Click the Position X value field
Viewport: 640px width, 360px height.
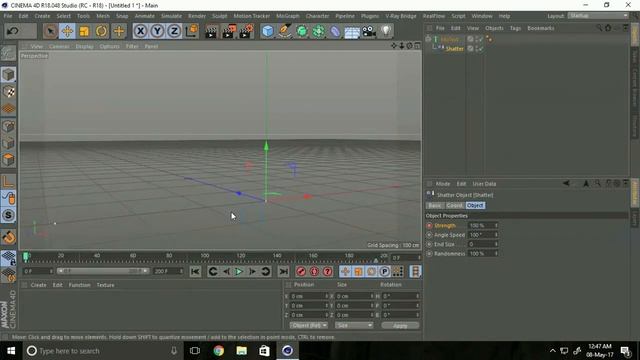click(309, 296)
